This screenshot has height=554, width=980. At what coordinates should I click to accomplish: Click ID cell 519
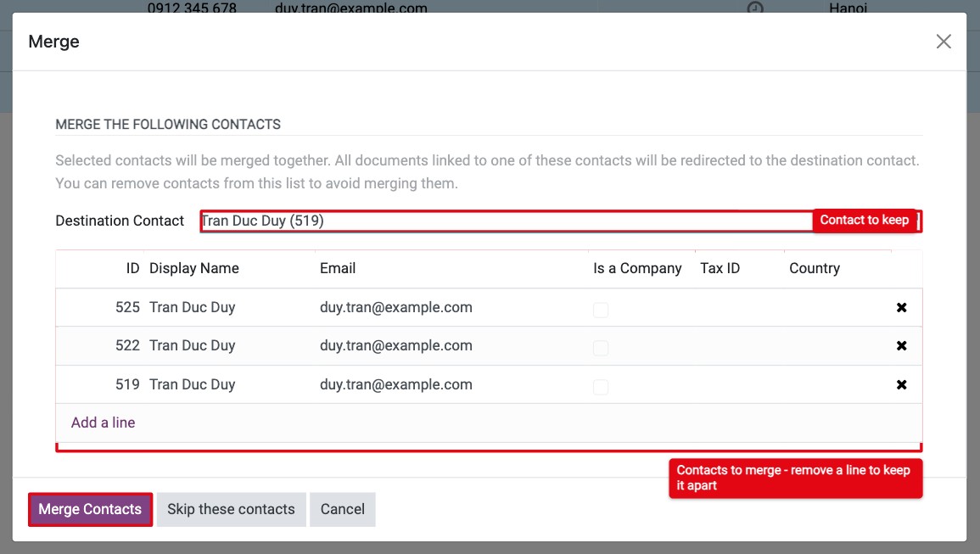tap(127, 384)
